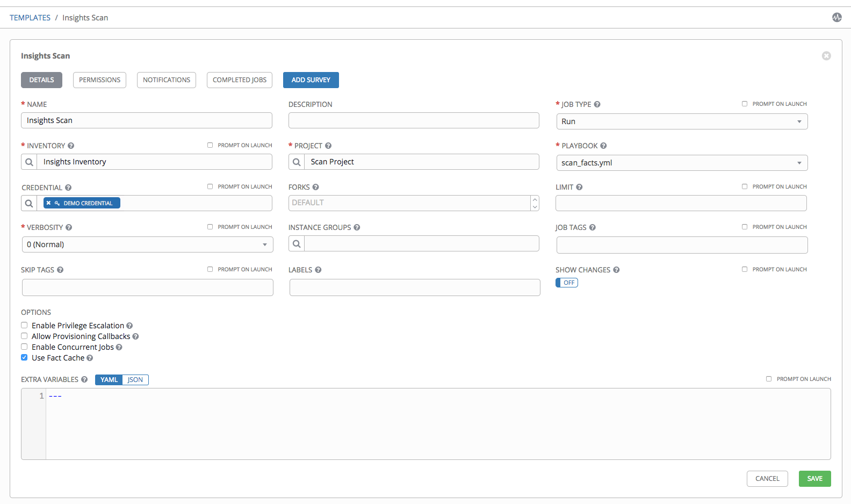Open project lookup search icon
Image resolution: width=851 pixels, height=504 pixels.
point(297,162)
